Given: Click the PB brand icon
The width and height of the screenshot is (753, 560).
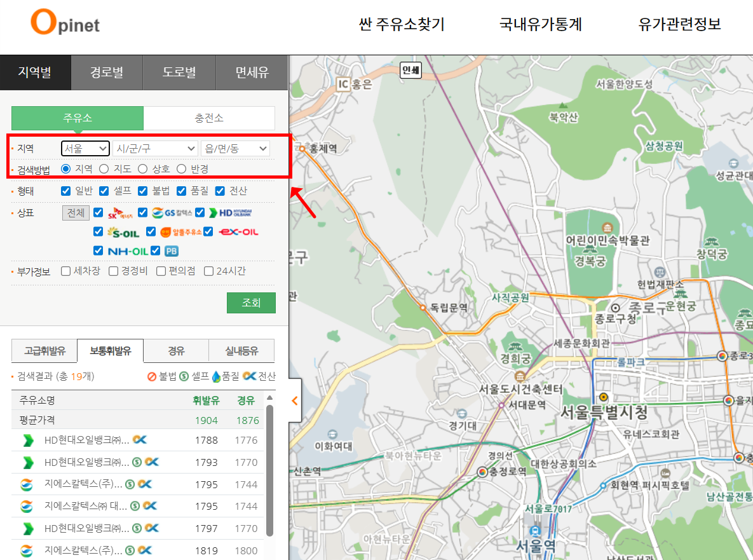Looking at the screenshot, I should tap(171, 251).
